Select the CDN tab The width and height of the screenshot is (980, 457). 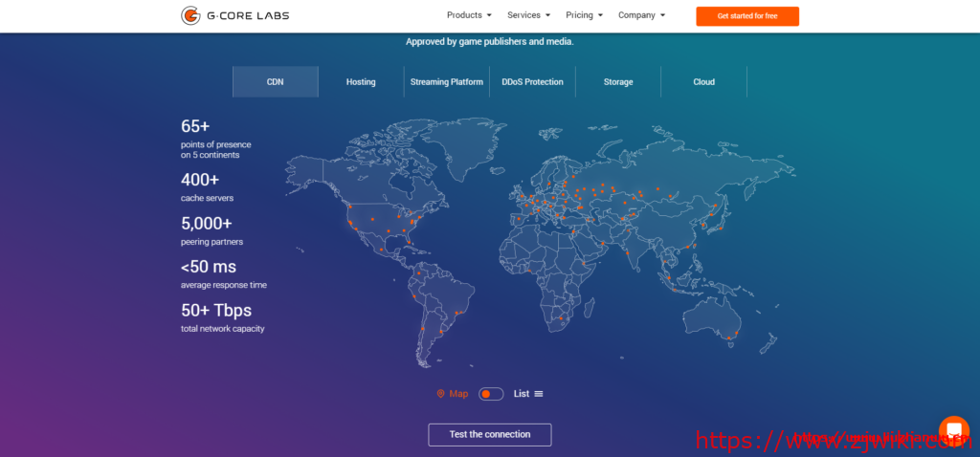click(x=276, y=82)
